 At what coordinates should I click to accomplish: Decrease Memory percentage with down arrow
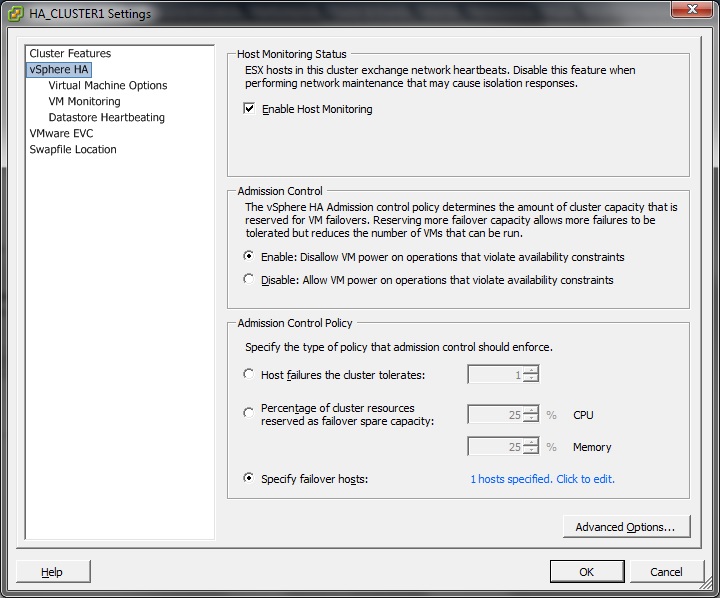click(x=531, y=451)
